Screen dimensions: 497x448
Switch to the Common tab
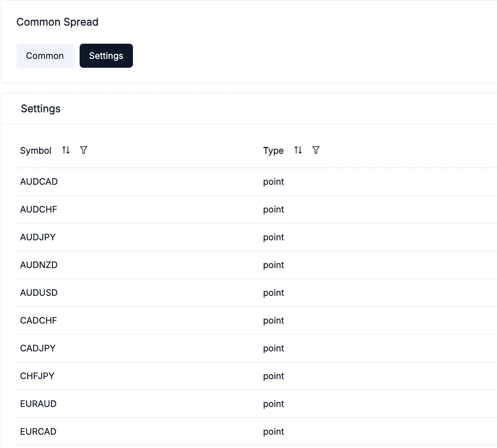pos(45,56)
